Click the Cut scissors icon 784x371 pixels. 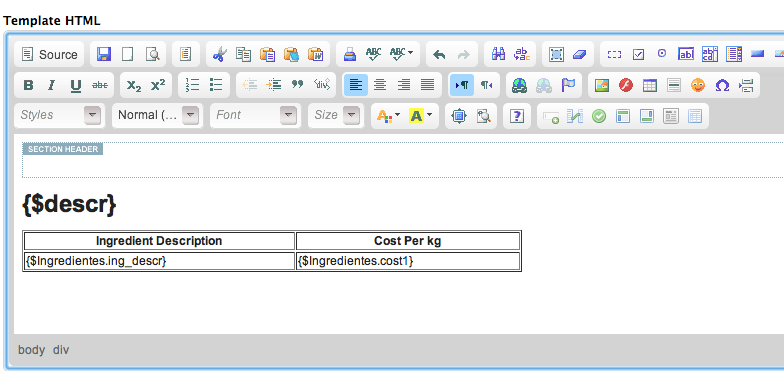point(219,54)
